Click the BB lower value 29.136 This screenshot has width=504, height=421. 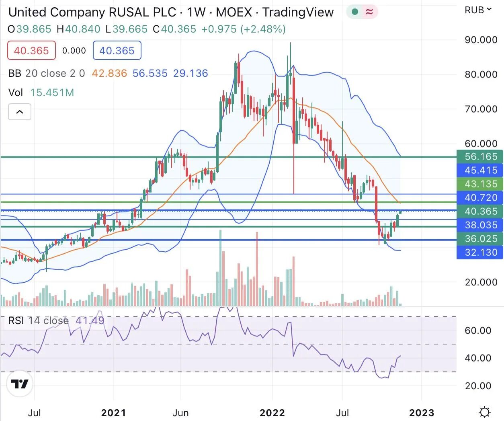pyautogui.click(x=191, y=73)
